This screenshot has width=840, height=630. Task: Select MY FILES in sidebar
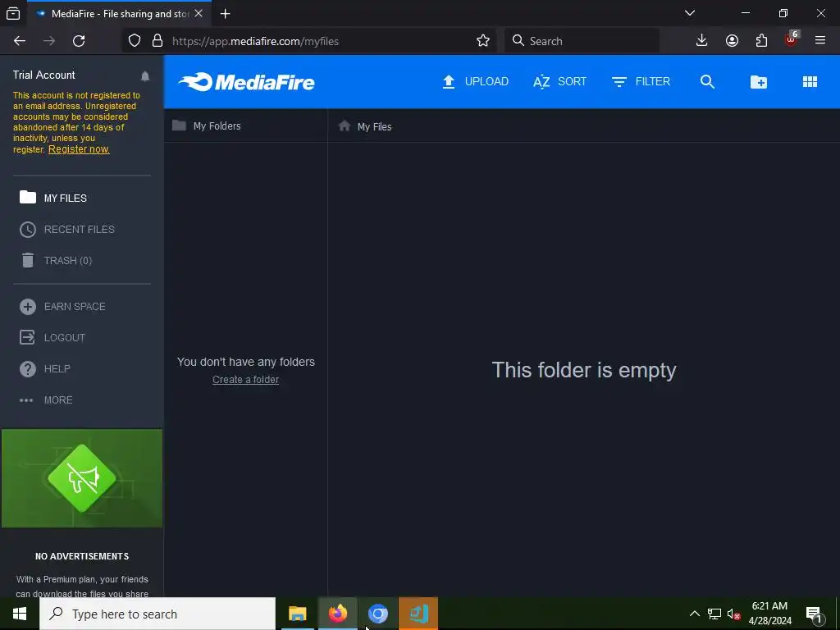coord(52,198)
